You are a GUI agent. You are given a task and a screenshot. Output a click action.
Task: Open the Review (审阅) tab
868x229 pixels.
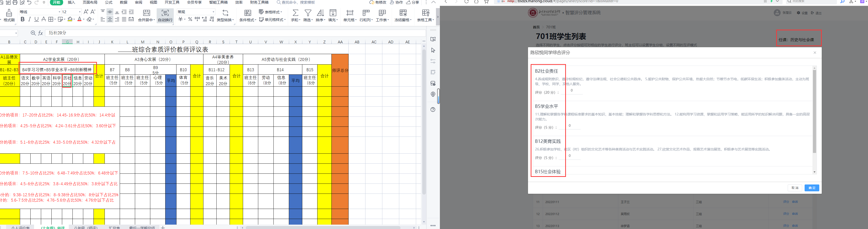[x=139, y=2]
